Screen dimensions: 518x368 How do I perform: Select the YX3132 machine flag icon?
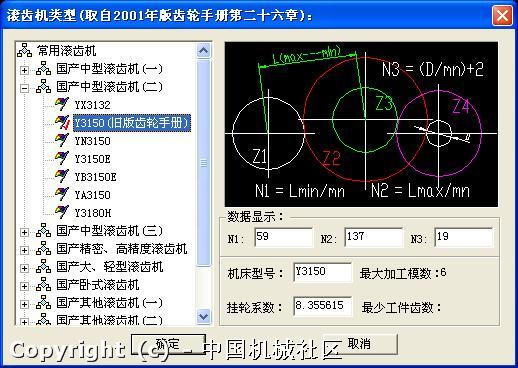point(62,104)
